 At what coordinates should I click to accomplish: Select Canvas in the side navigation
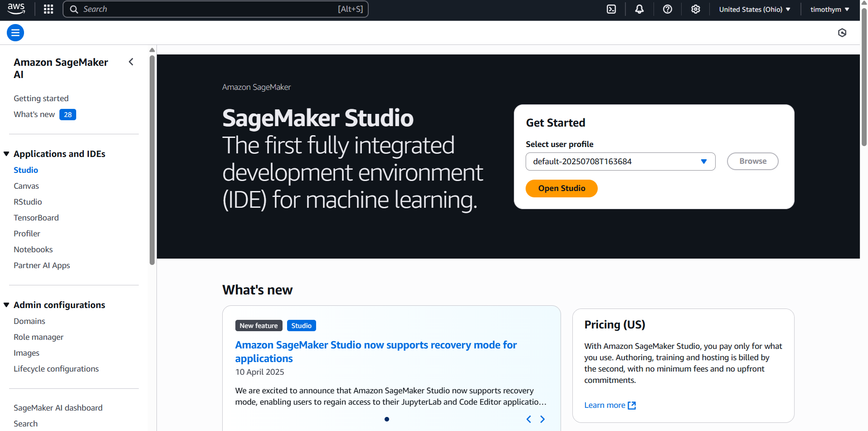pos(26,186)
